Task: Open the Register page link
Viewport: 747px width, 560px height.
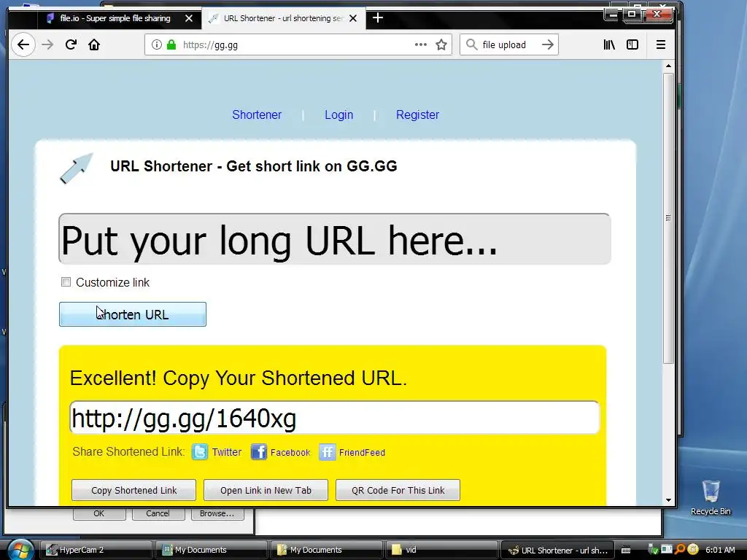Action: click(417, 114)
